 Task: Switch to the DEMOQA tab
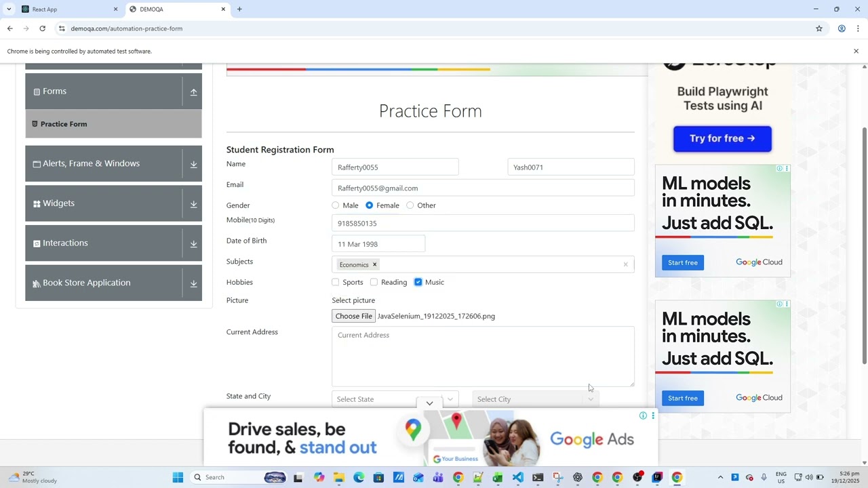point(178,9)
